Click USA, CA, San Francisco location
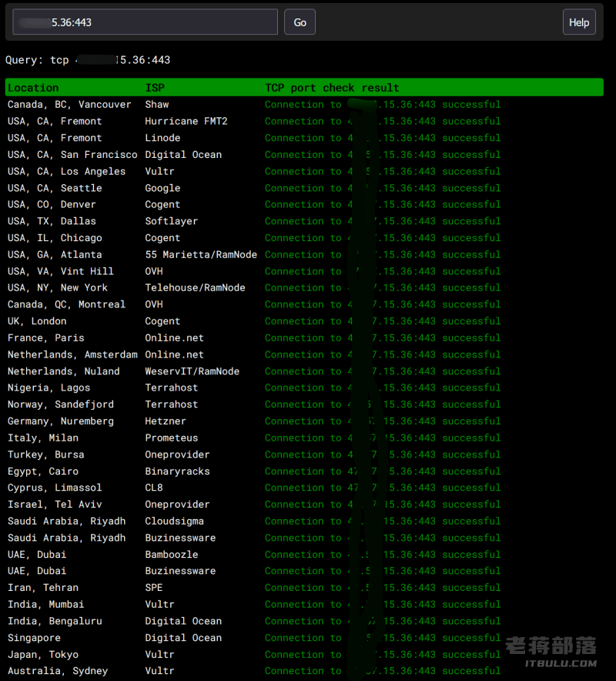 coord(72,155)
